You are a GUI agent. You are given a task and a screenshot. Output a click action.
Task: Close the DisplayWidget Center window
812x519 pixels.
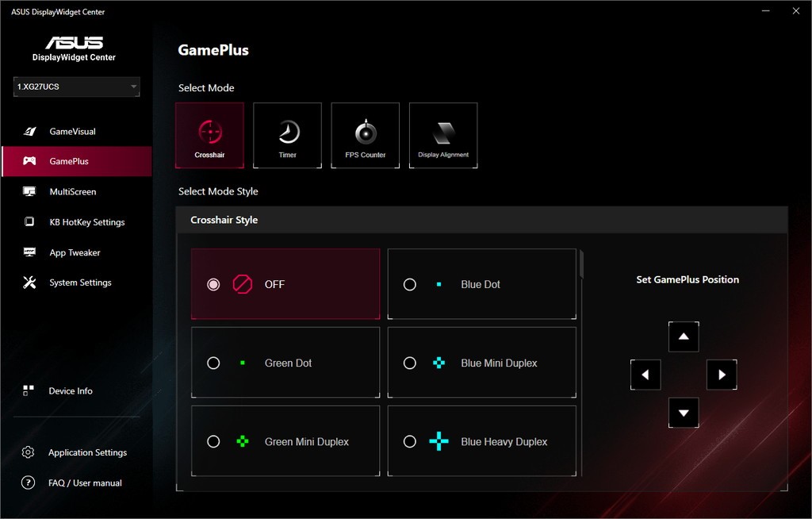(x=796, y=11)
